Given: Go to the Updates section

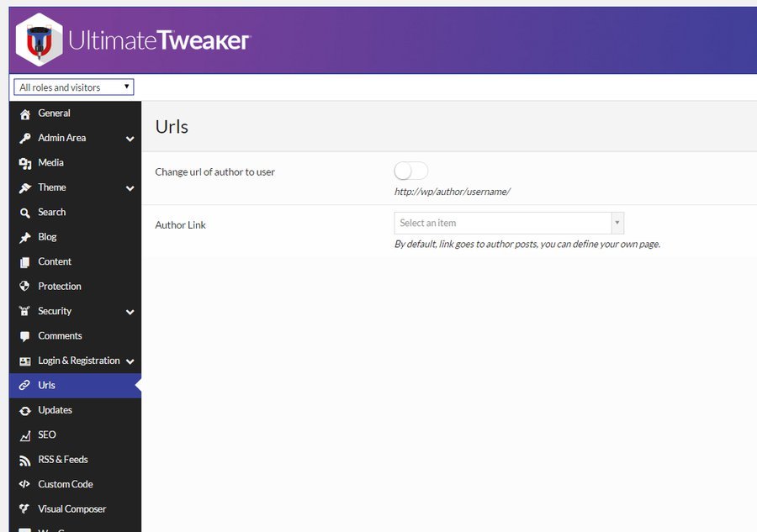Looking at the screenshot, I should pyautogui.click(x=76, y=410).
